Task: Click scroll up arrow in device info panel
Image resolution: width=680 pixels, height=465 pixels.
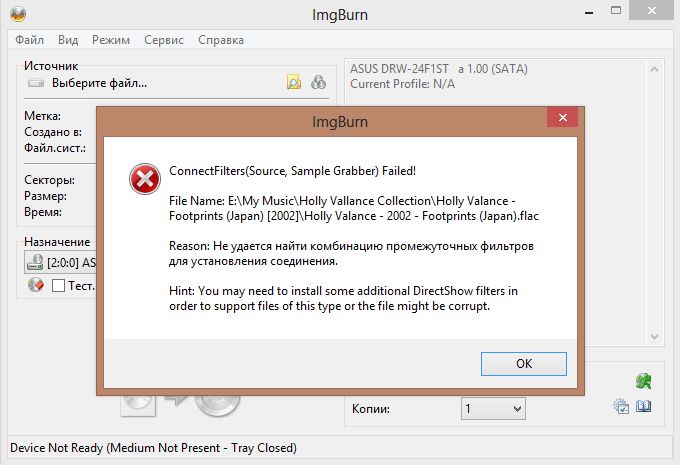Action: tap(654, 69)
